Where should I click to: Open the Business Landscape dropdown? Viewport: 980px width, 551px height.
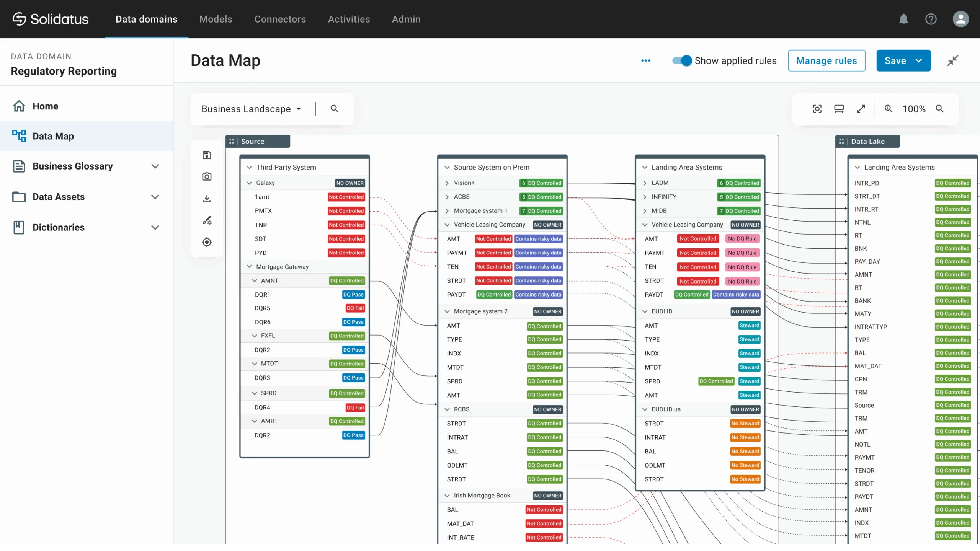click(x=251, y=109)
